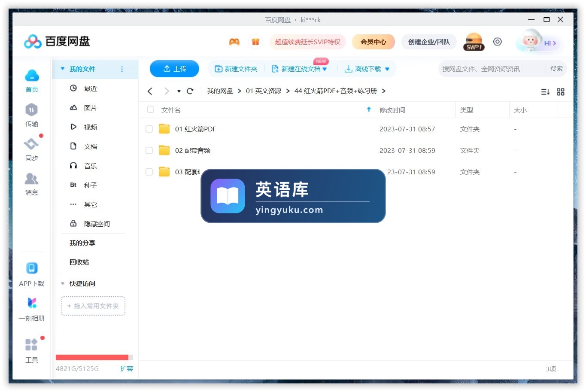
Task: Open the navigation history dropdown arrow
Action: point(179,91)
